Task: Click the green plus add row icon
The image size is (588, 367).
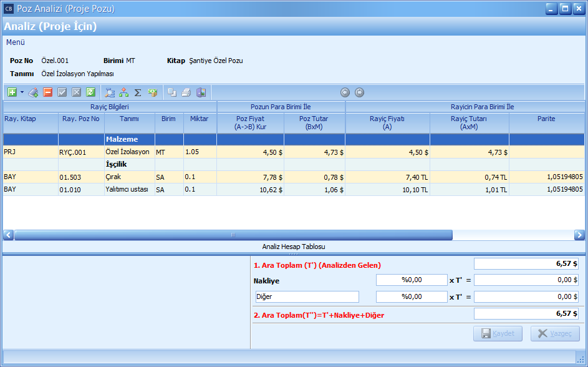Action: [x=12, y=92]
